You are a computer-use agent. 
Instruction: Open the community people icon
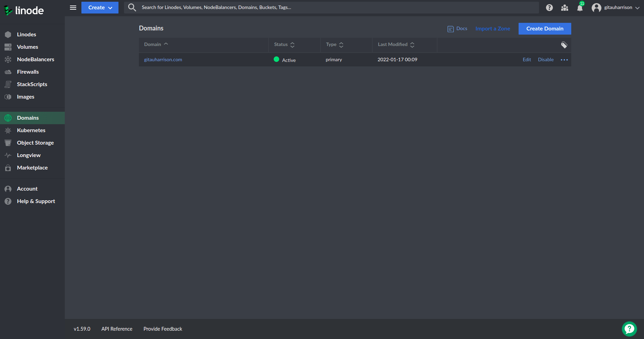coord(565,8)
